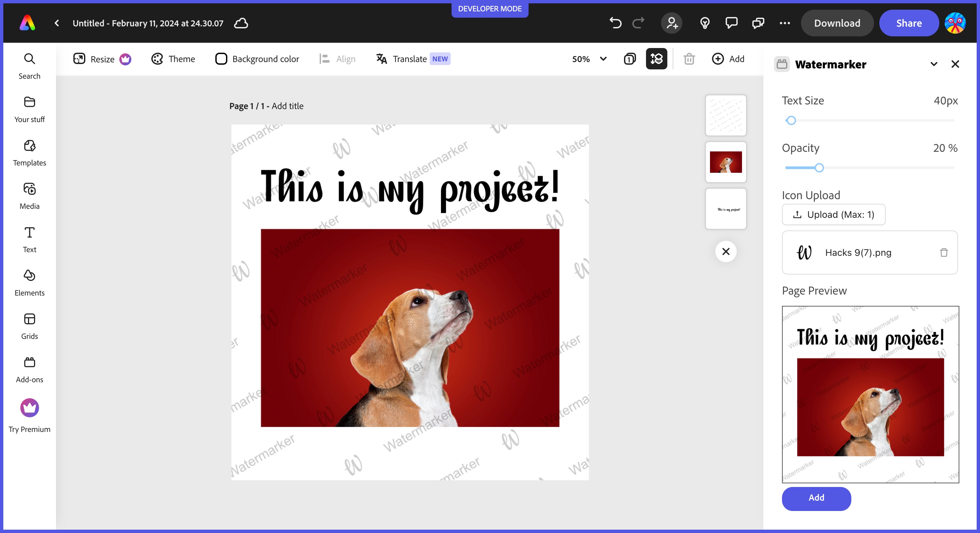
Task: Click the redo arrow icon
Action: click(x=638, y=23)
